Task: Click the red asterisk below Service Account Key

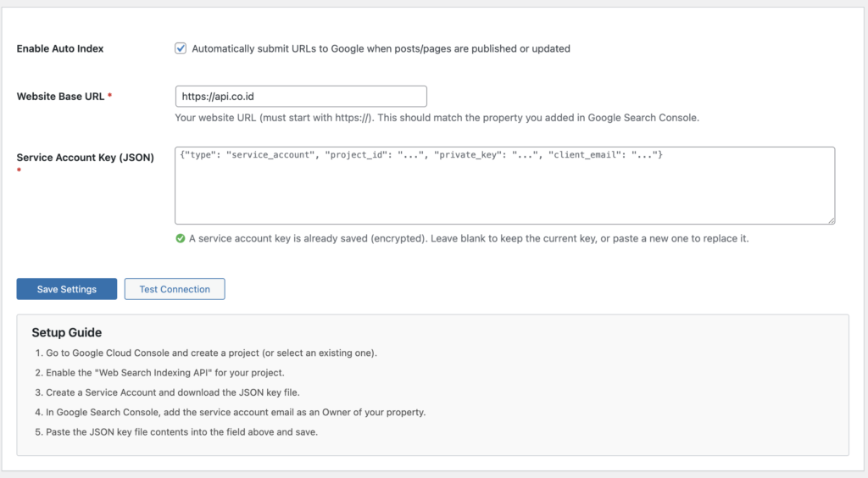Action: (19, 170)
